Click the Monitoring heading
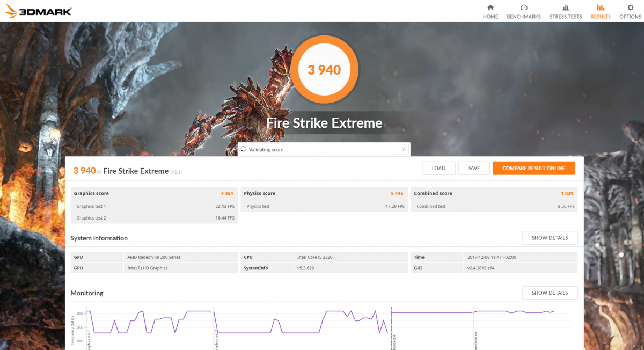The image size is (644, 350). click(x=87, y=293)
